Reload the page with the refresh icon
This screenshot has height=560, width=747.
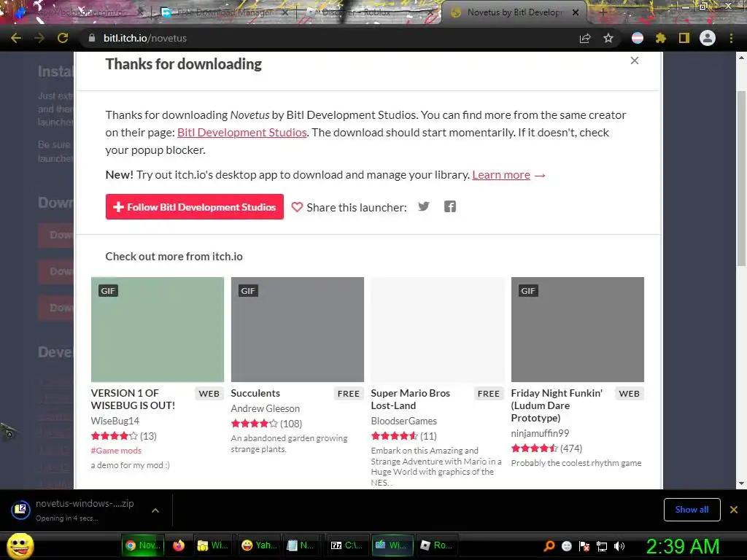pos(63,38)
